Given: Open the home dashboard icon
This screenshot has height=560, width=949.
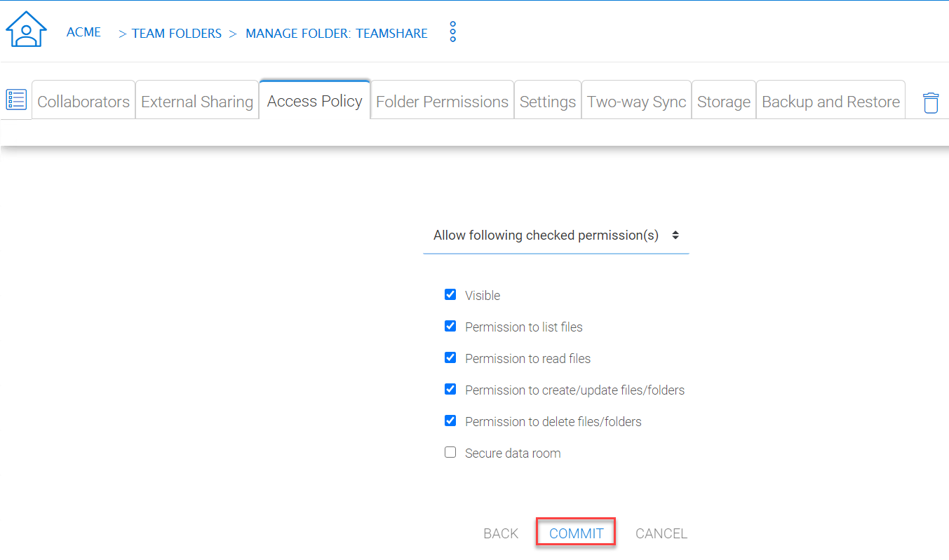Looking at the screenshot, I should [x=26, y=29].
